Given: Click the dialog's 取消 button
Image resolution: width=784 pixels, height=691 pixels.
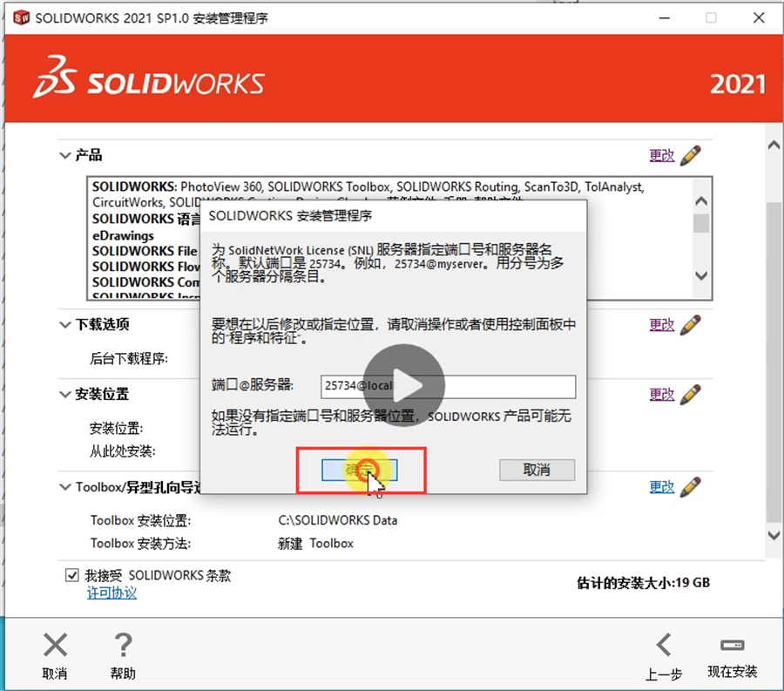Looking at the screenshot, I should [x=537, y=470].
